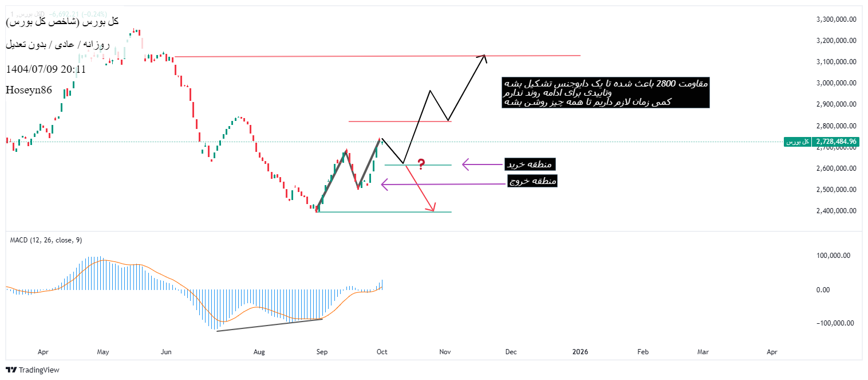Image resolution: width=868 pixels, height=380 pixels.
Task: Click the gray MACD divergence trend line
Action: 269,325
